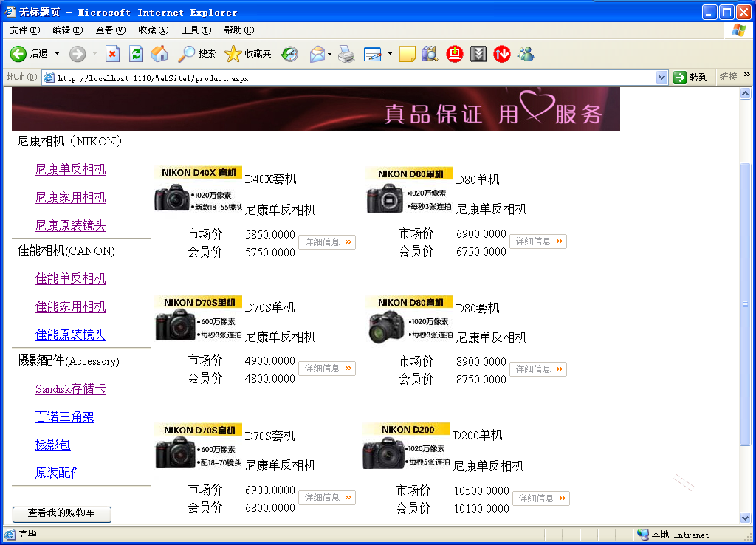
Task: Click the 查看我的购物车 button
Action: point(62,514)
